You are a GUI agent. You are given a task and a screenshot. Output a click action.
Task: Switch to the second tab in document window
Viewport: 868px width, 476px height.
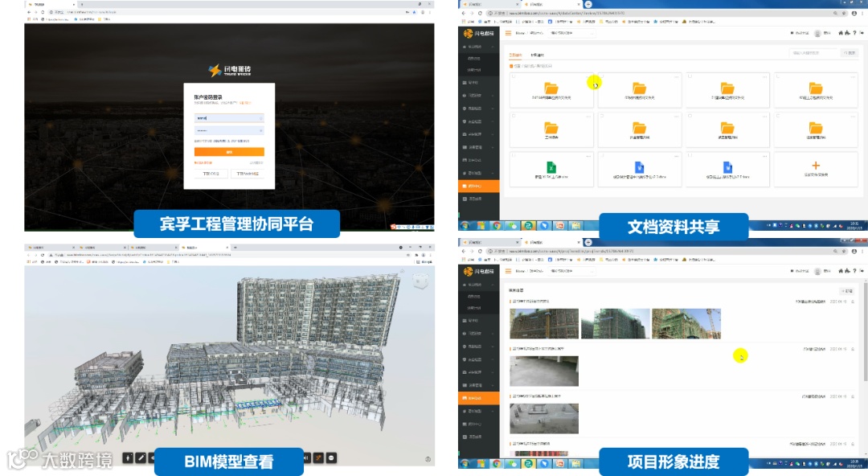pyautogui.click(x=537, y=55)
